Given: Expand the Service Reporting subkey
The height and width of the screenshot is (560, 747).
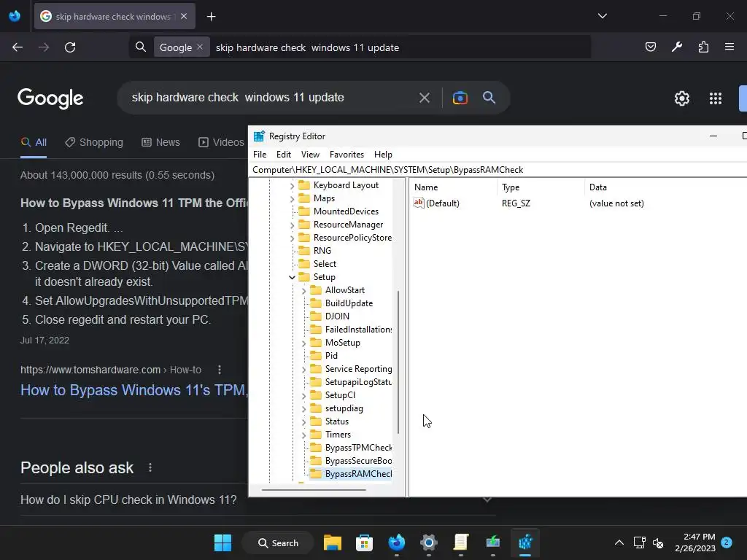Looking at the screenshot, I should (304, 369).
